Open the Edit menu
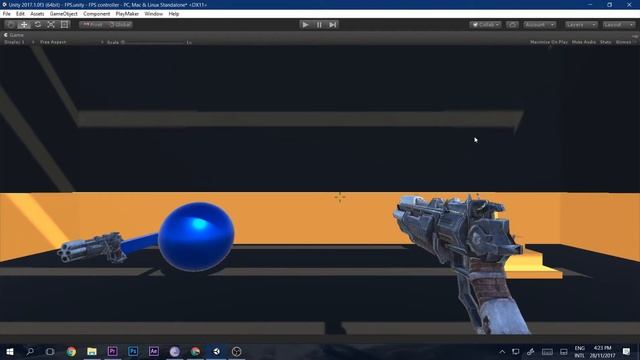640x360 pixels. point(20,14)
